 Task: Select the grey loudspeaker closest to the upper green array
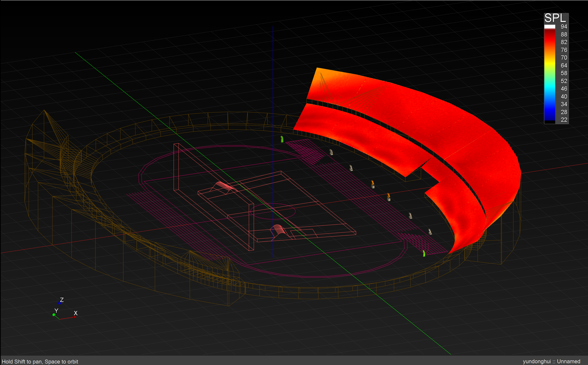331,152
